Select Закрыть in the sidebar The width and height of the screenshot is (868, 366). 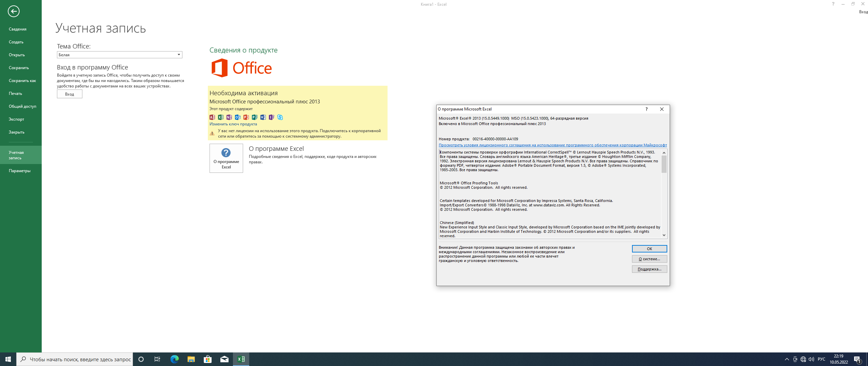click(21, 132)
